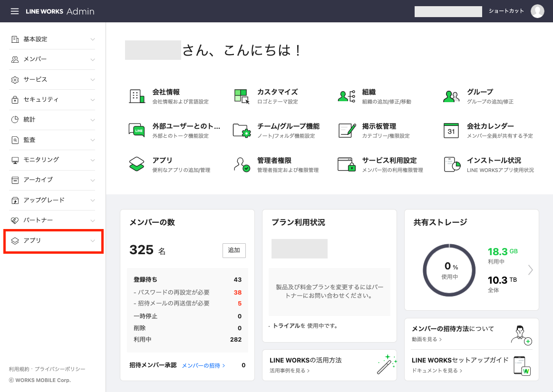Click the 組織 organization chart icon
The width and height of the screenshot is (553, 392).
(x=347, y=96)
